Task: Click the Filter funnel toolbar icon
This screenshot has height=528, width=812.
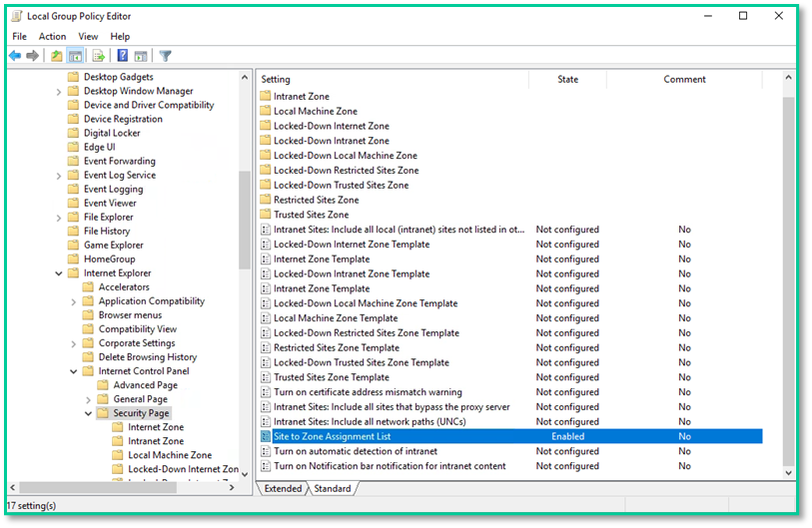Action: 166,56
